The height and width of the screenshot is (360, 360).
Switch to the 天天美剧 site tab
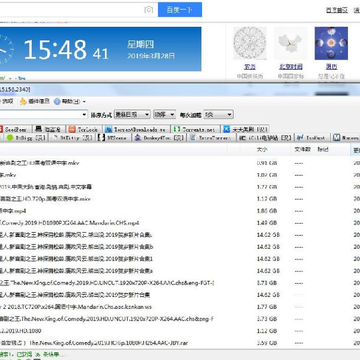[246, 129]
